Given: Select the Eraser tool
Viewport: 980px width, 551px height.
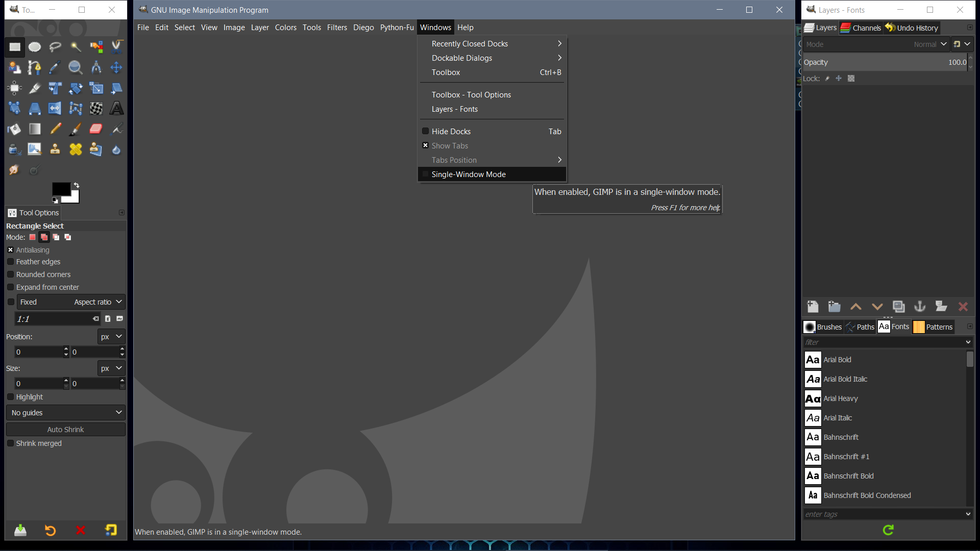Looking at the screenshot, I should click(96, 129).
